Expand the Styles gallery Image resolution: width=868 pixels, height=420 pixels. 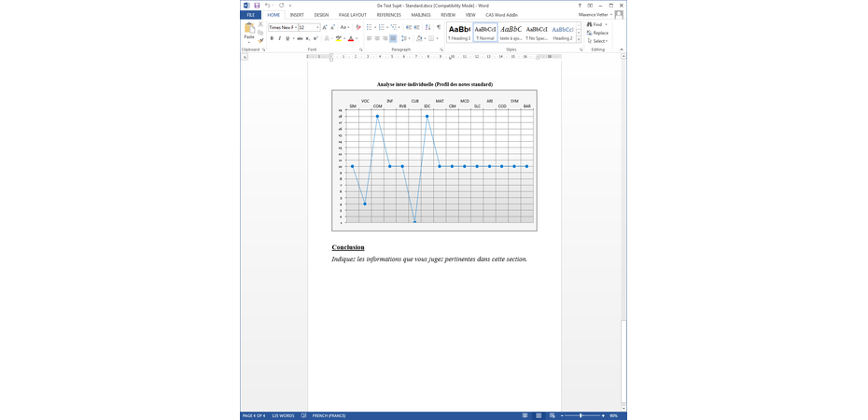(579, 40)
